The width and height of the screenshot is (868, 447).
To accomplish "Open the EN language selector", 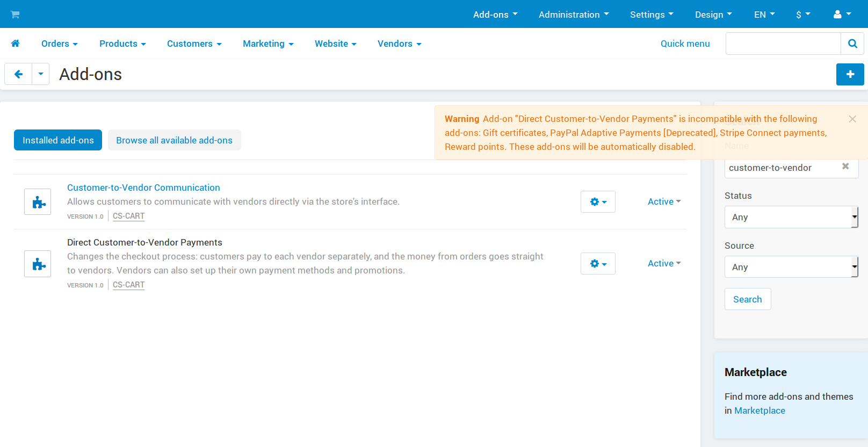I will coord(764,15).
